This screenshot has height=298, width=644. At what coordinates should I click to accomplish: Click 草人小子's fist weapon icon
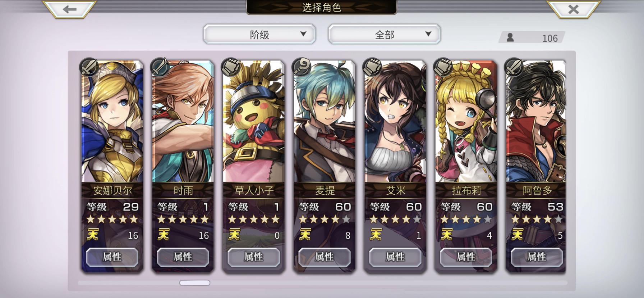tap(230, 67)
